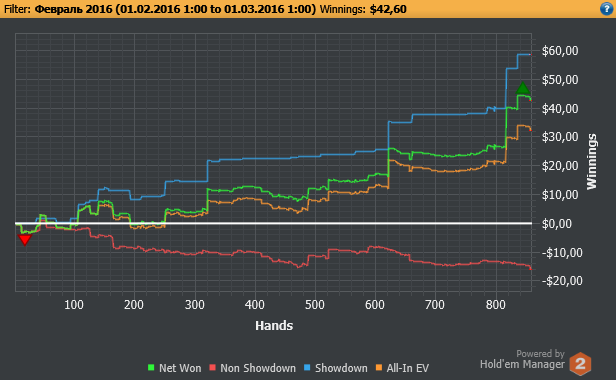616x380 pixels.
Task: Click the $50,00 axis label
Action: click(560, 80)
